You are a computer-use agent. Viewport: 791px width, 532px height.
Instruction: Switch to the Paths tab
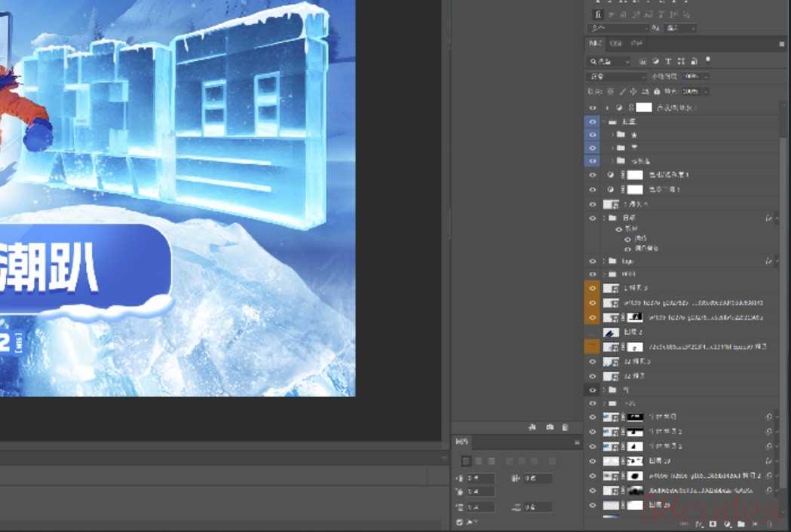[636, 44]
